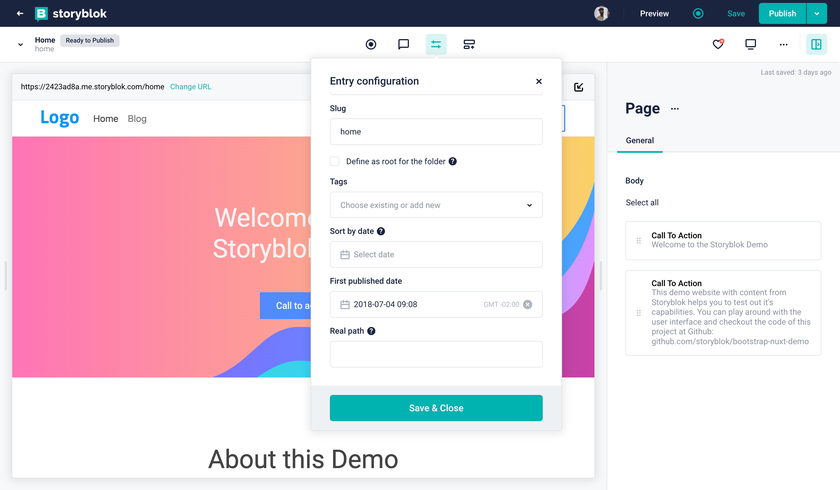Open the record/target toolbar icon
The image size is (840, 490).
[x=371, y=44]
